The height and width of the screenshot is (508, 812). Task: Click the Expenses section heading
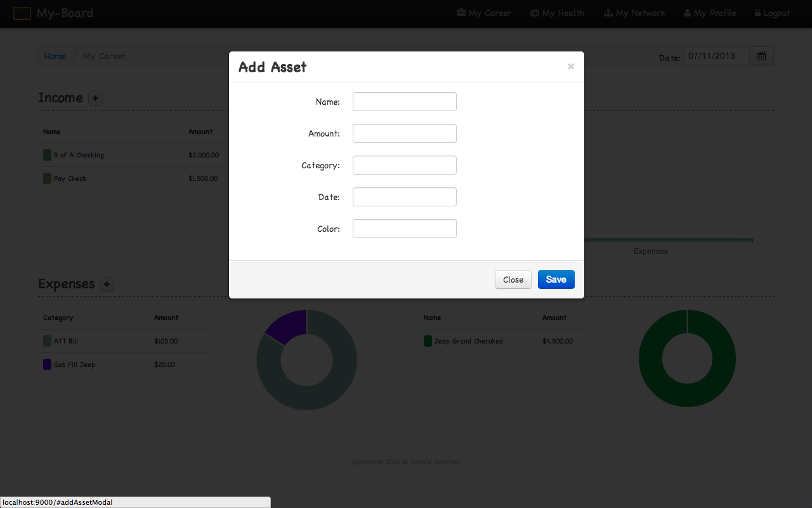66,284
